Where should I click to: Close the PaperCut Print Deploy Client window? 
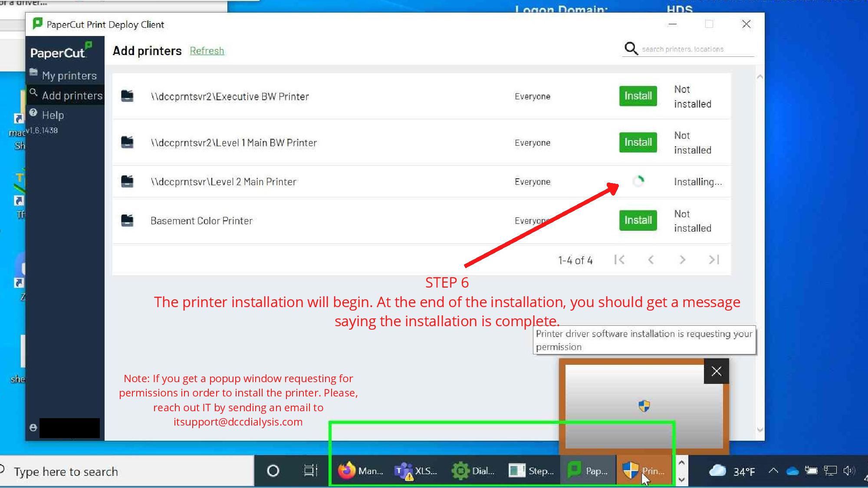746,24
